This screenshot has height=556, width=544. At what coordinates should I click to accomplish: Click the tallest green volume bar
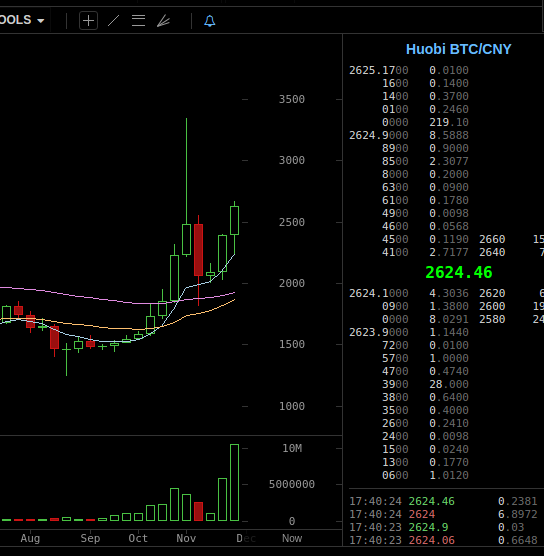coord(234,482)
